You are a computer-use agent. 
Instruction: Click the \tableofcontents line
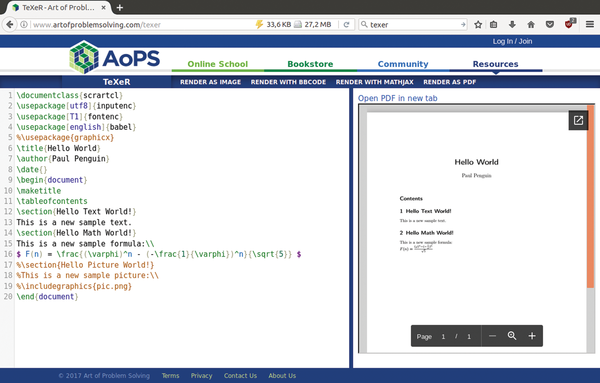pos(52,201)
